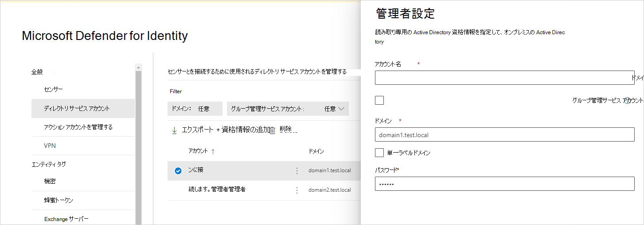Open the ドメイン: 任意 filter

pos(195,109)
